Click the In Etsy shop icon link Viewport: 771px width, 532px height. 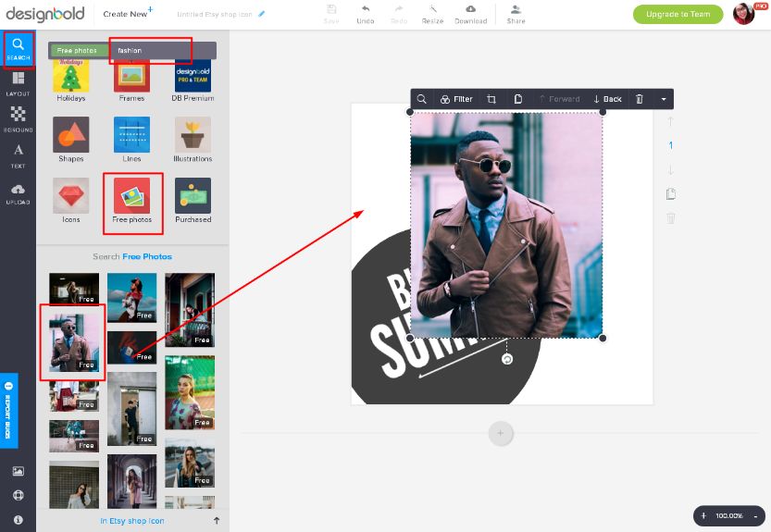(x=131, y=521)
